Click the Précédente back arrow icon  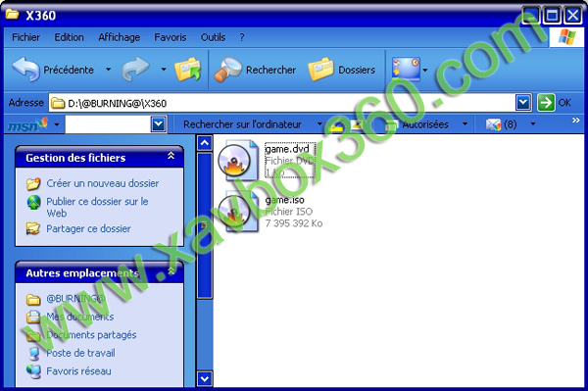point(25,70)
